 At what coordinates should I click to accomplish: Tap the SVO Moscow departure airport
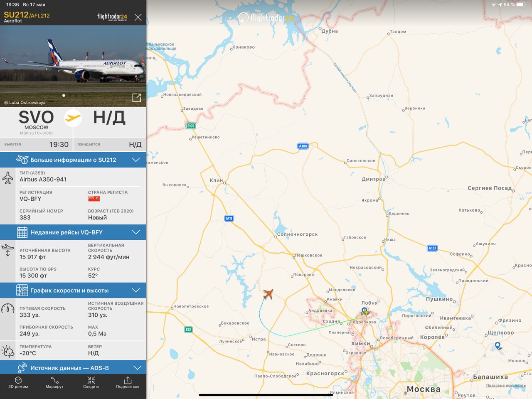[x=36, y=122]
